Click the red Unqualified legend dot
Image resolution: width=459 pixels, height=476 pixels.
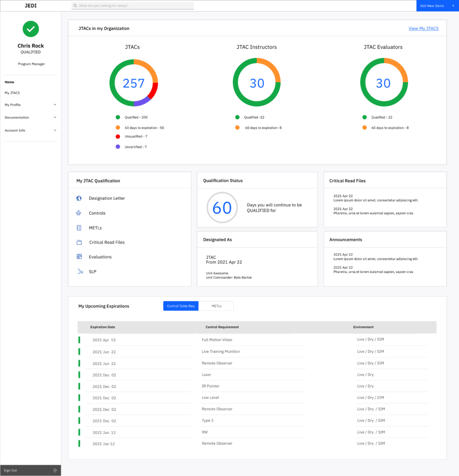pyautogui.click(x=118, y=137)
